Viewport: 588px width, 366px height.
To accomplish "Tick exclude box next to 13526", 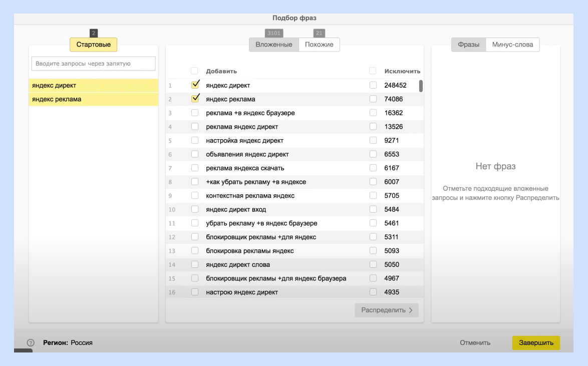I will tap(373, 126).
